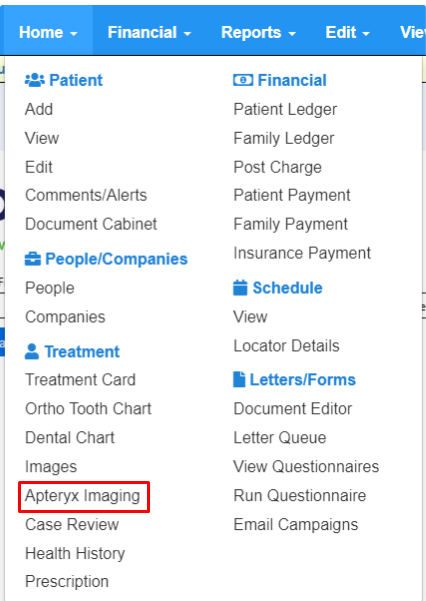Choose Locator Details under Schedule
The image size is (426, 601).
(x=286, y=346)
